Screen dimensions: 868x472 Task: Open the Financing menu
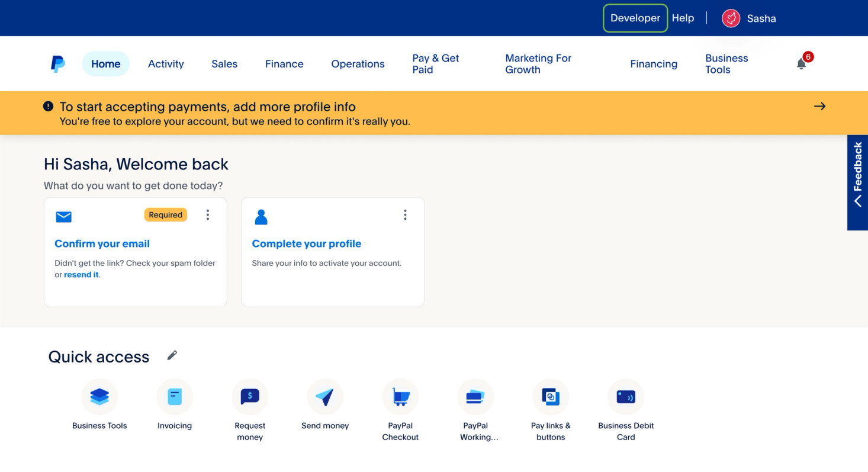click(654, 64)
